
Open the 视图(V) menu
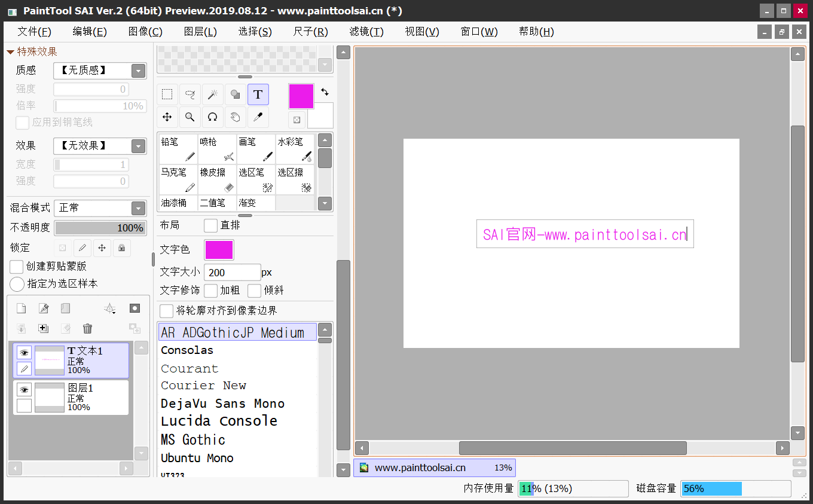coord(422,32)
